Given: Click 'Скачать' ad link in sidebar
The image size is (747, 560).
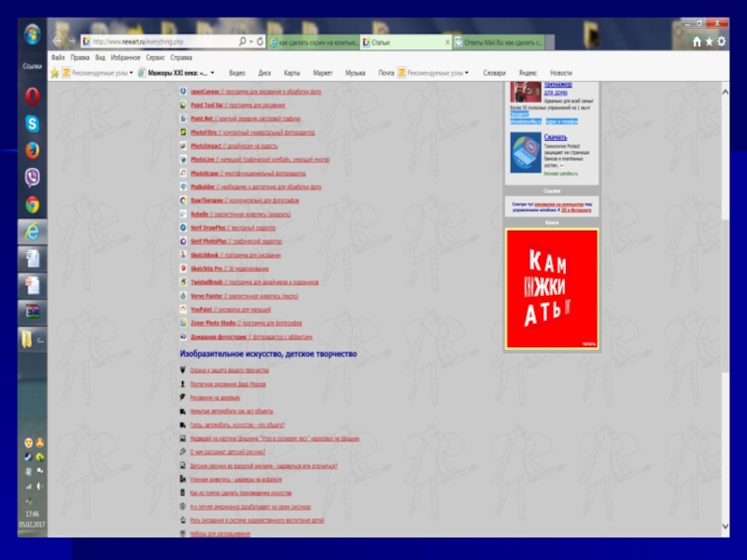Looking at the screenshot, I should [555, 137].
